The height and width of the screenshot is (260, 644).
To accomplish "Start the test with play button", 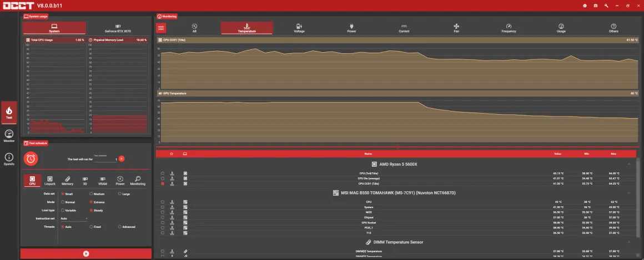I will [x=86, y=254].
